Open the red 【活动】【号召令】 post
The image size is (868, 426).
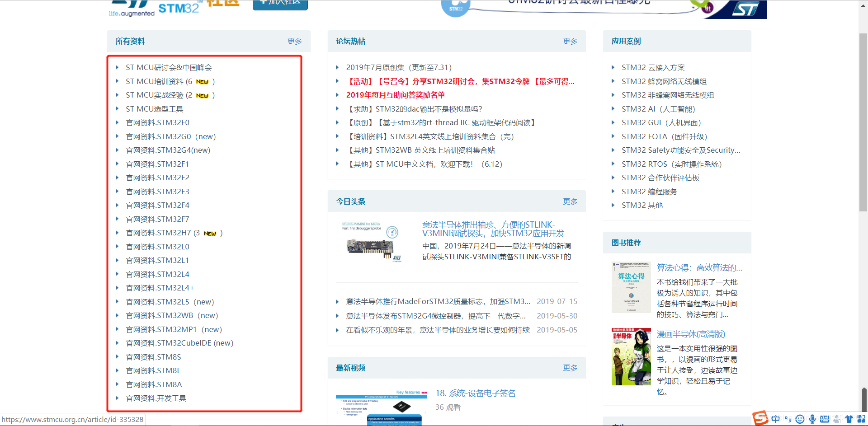(460, 81)
